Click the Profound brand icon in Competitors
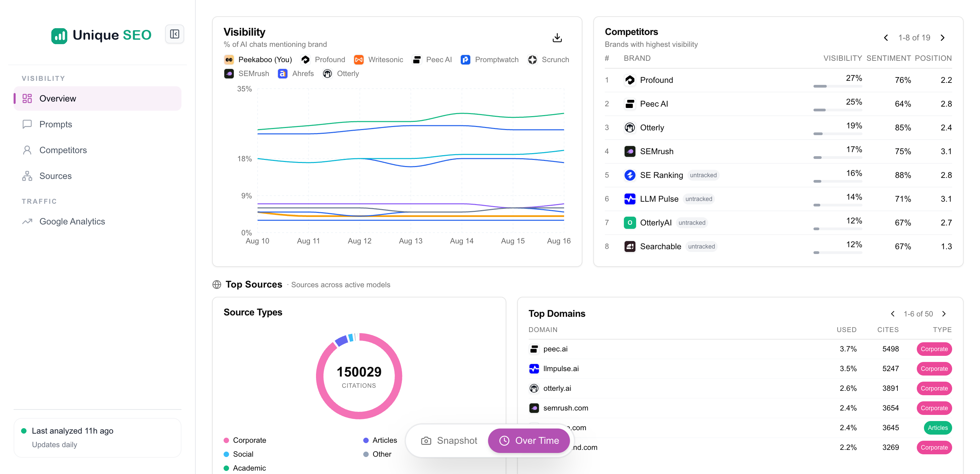The image size is (980, 474). (x=630, y=80)
